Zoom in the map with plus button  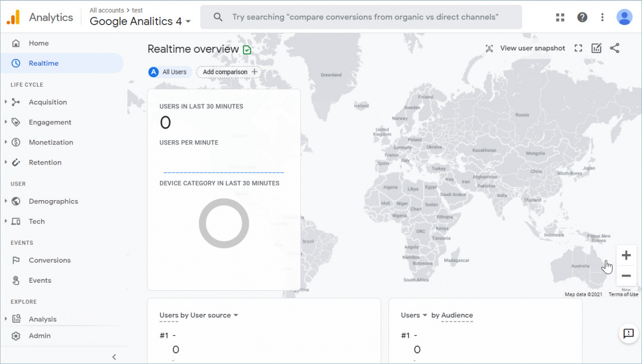click(626, 256)
